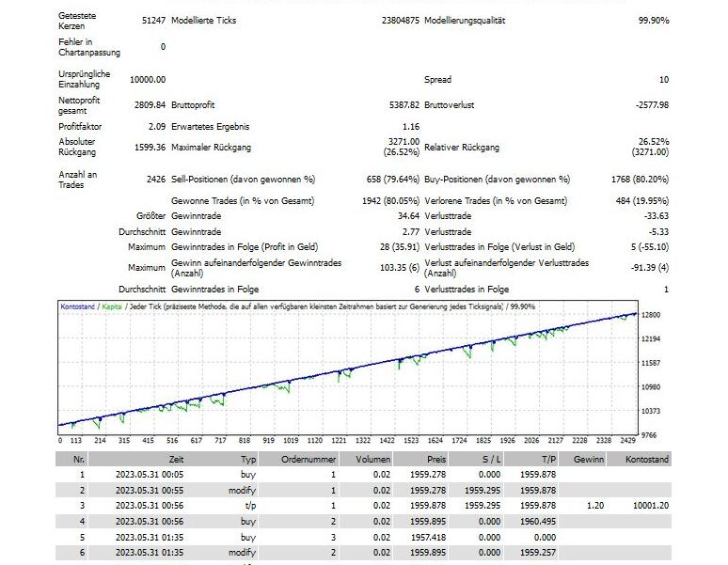Select the 1957.418 price cell

[x=428, y=537]
